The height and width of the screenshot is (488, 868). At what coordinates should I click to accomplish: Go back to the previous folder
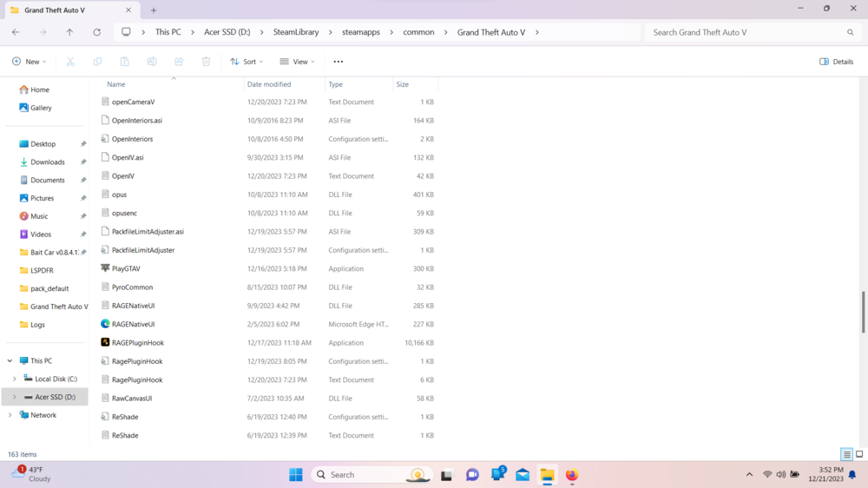pos(16,32)
